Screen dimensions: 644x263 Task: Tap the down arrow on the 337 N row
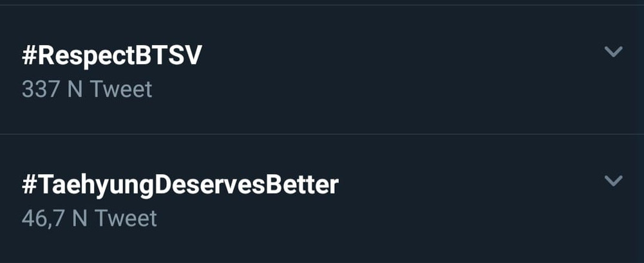coord(613,51)
